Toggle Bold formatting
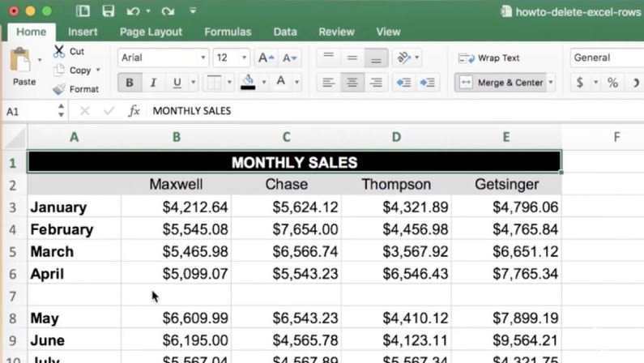 [129, 83]
